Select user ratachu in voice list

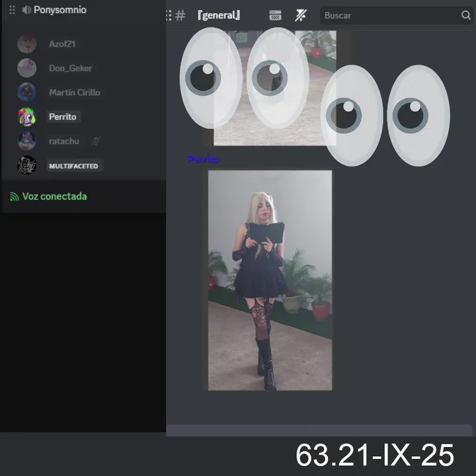pyautogui.click(x=63, y=141)
